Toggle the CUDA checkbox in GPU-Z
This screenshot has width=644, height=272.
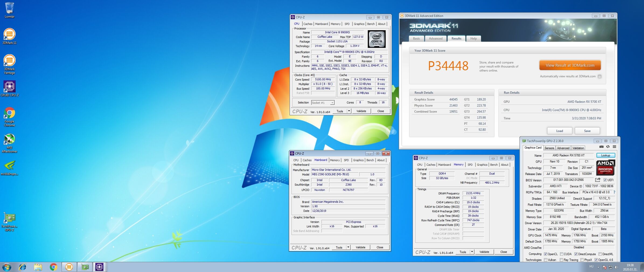(x=562, y=254)
